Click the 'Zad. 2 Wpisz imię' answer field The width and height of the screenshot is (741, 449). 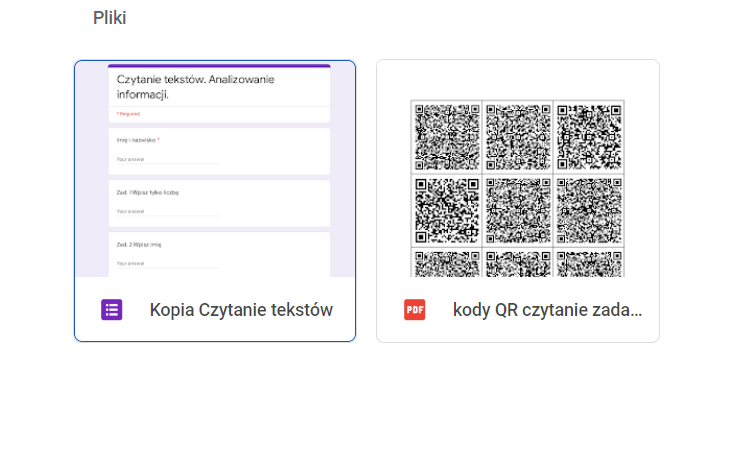point(167,262)
